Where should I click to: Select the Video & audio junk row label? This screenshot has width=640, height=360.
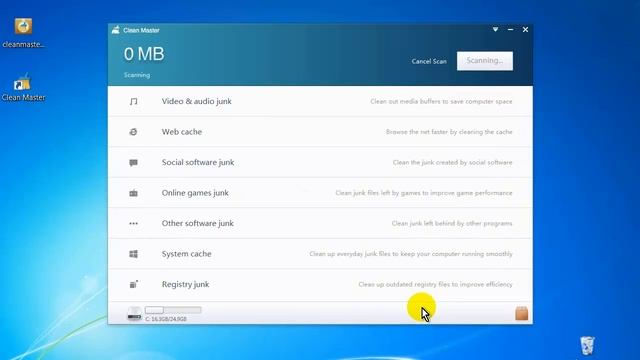(196, 101)
